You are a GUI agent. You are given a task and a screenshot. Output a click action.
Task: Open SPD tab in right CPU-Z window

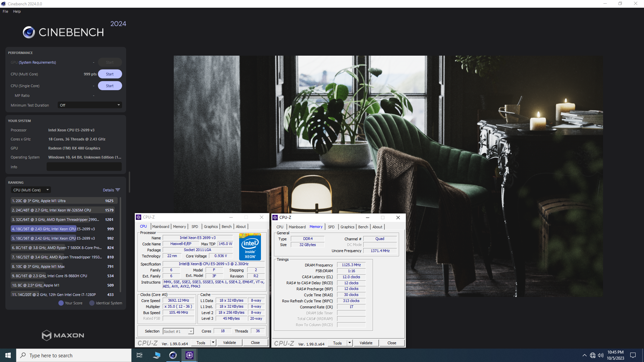pos(331,227)
